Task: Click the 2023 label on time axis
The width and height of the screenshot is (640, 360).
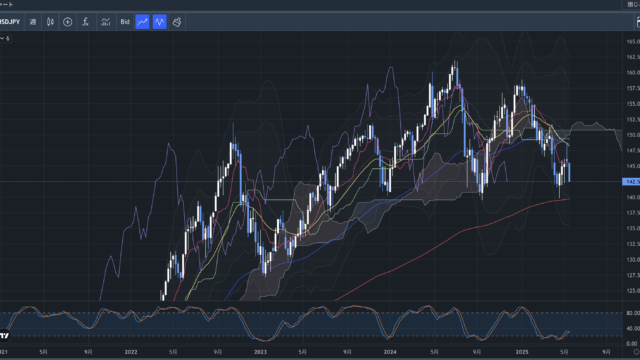Action: coord(260,352)
